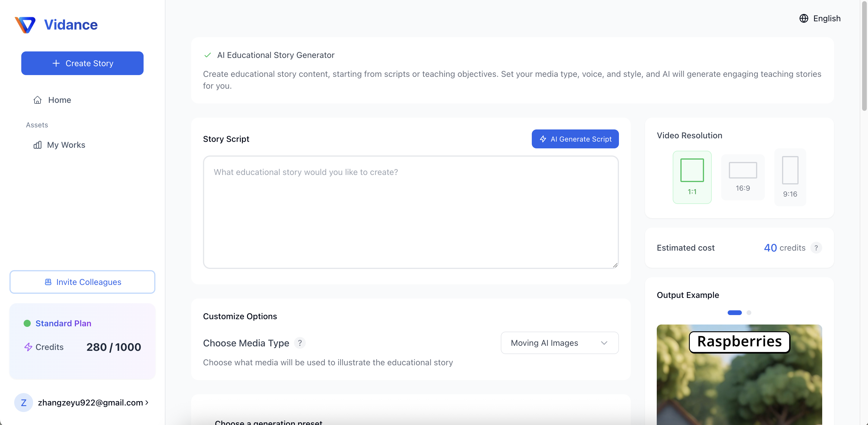Click the text area resize handle
Image resolution: width=868 pixels, height=425 pixels.
[615, 265]
